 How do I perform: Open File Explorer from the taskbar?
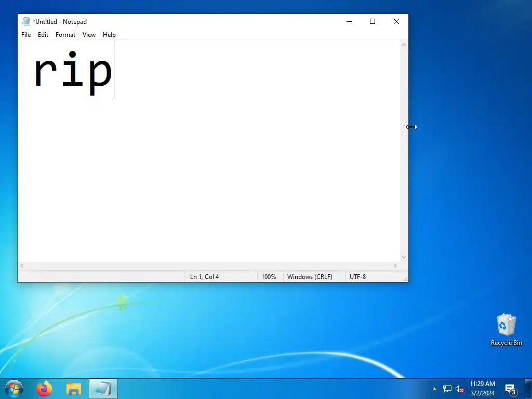[x=74, y=389]
